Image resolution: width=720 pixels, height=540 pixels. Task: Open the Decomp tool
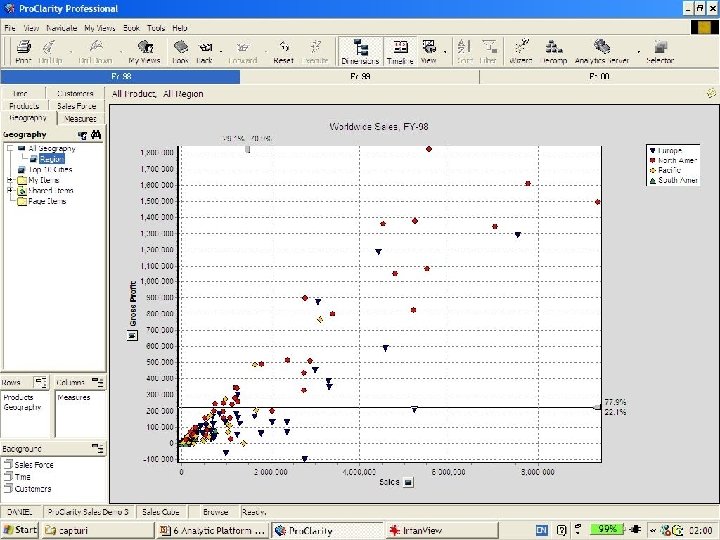tap(554, 51)
